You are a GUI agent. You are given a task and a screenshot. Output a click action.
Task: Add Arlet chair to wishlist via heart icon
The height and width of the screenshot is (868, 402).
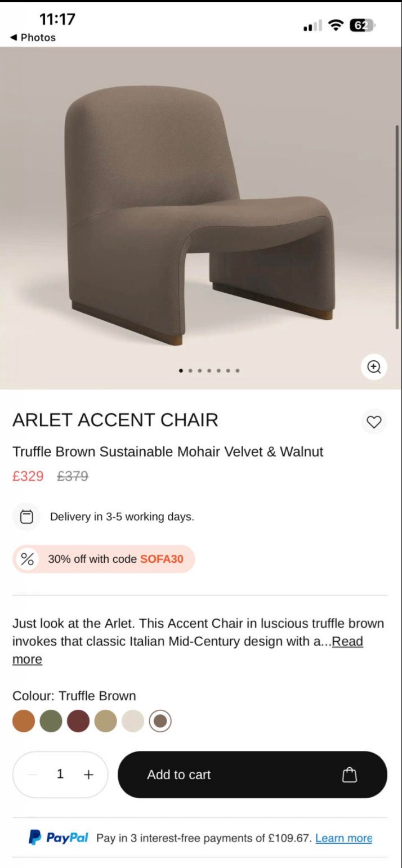[x=373, y=422]
